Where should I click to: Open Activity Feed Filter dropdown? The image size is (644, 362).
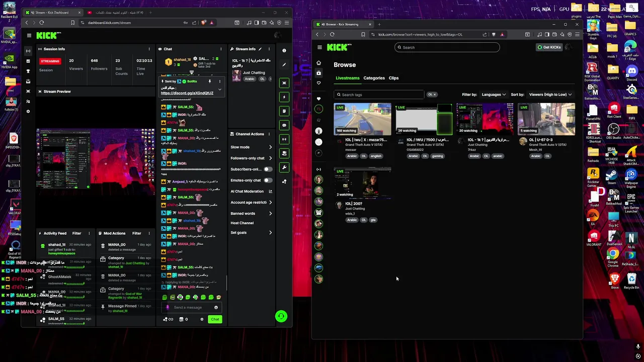tap(76, 233)
